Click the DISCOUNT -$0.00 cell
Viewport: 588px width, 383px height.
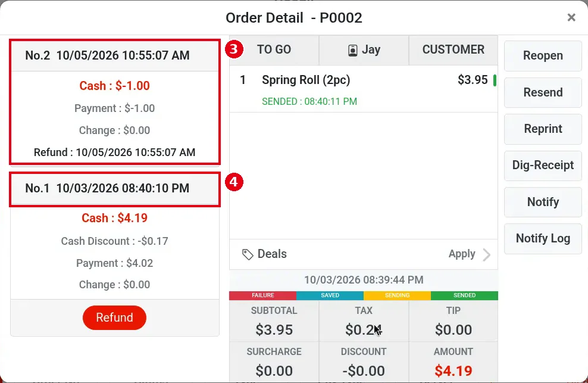coord(364,362)
